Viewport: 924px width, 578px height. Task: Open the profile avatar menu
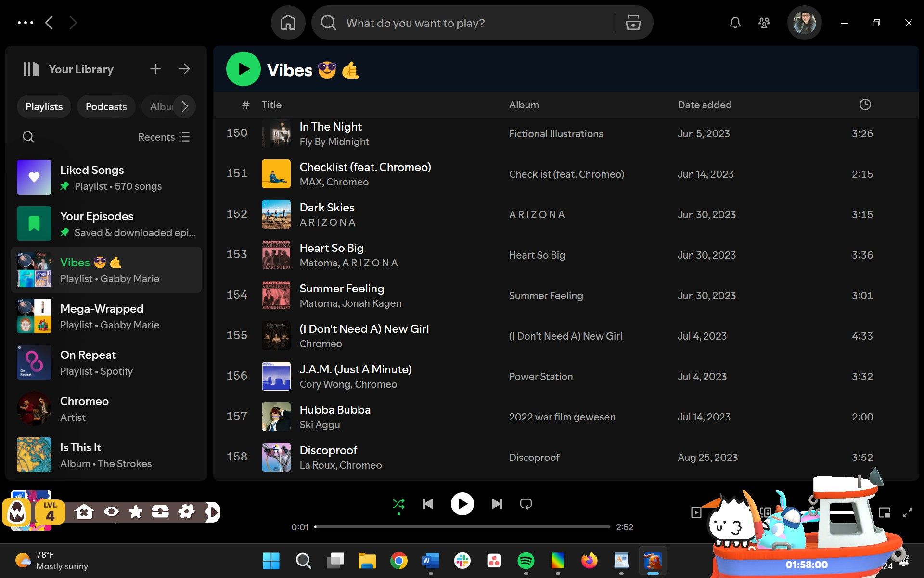tap(804, 23)
